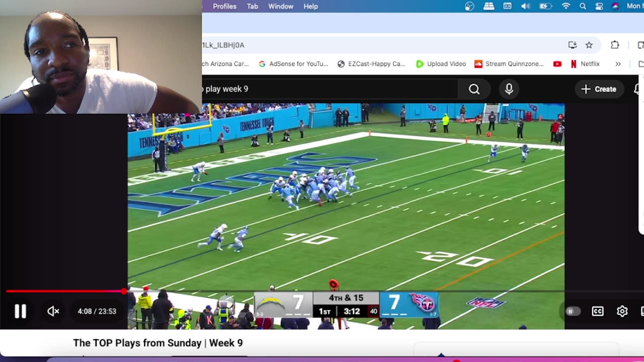Click the webcam overlay of the man
Image resolution: width=644 pixels, height=362 pixels.
coord(101,57)
